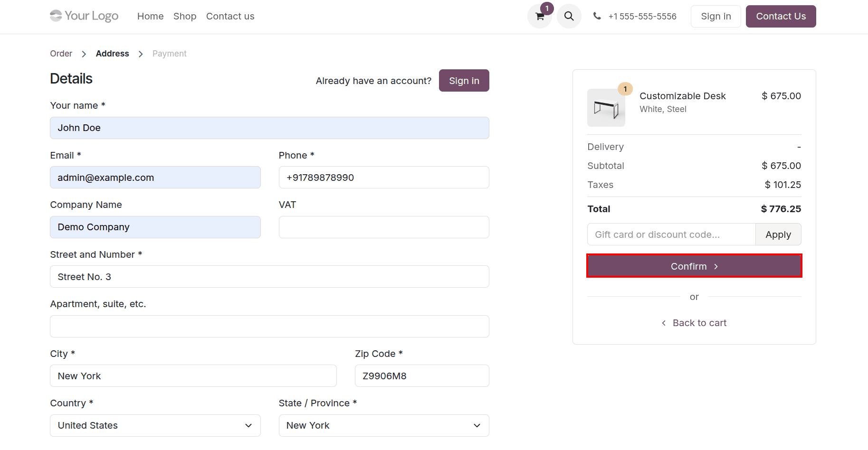Focus the Zip Code field
The width and height of the screenshot is (868, 450).
[422, 376]
